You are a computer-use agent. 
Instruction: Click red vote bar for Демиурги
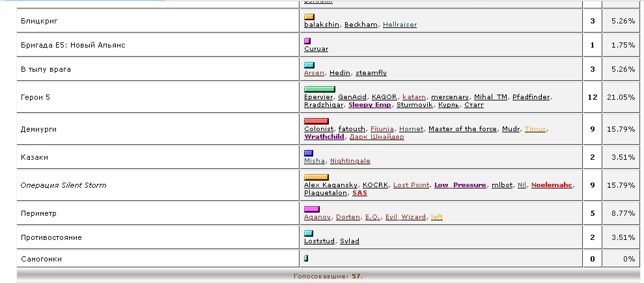316,121
